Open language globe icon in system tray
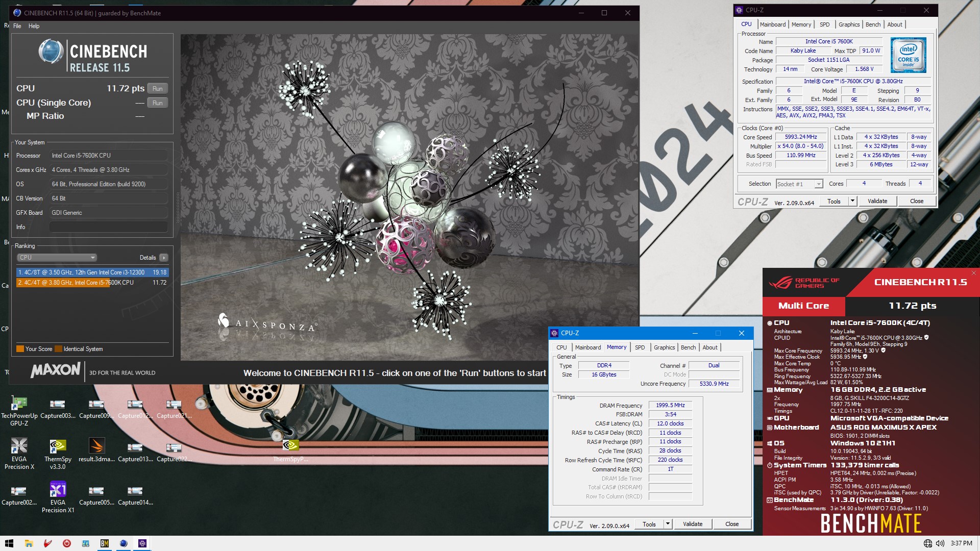Image resolution: width=980 pixels, height=551 pixels. [x=927, y=543]
